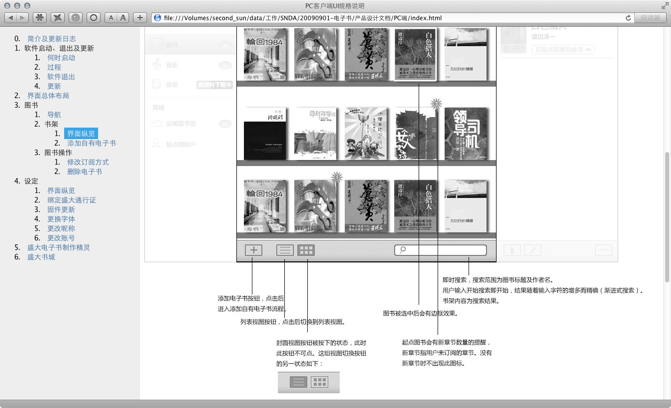Click the list icon in the alternate-state sample
The width and height of the screenshot is (671, 408).
point(298,382)
